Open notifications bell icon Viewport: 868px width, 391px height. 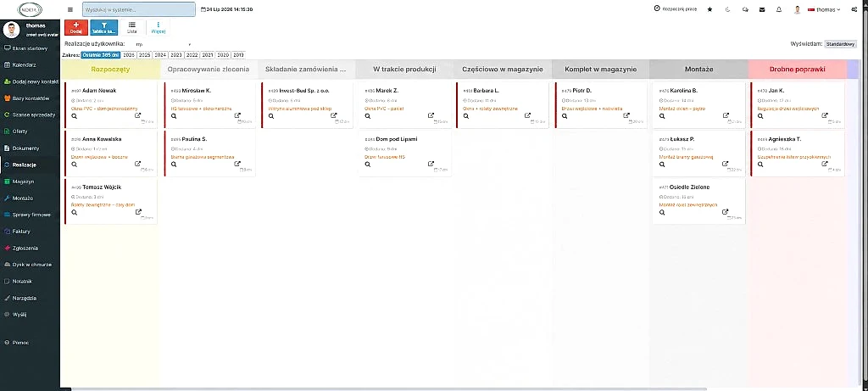tap(779, 9)
